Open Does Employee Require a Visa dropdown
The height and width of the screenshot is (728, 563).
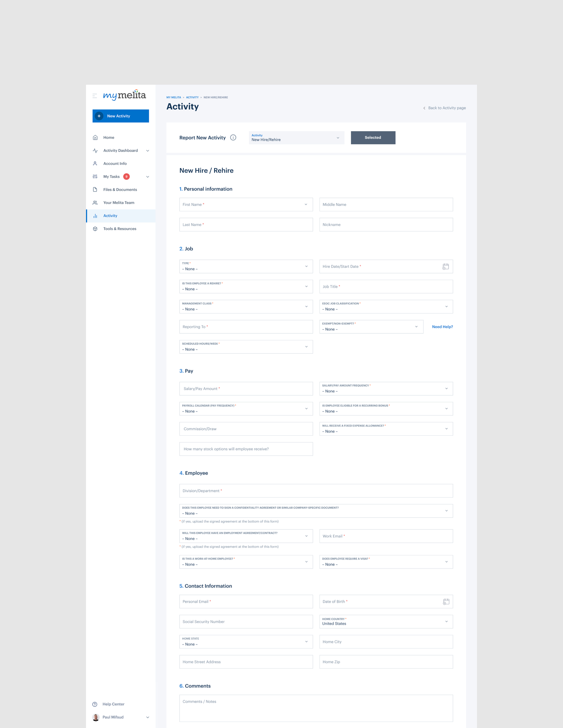[x=386, y=562]
